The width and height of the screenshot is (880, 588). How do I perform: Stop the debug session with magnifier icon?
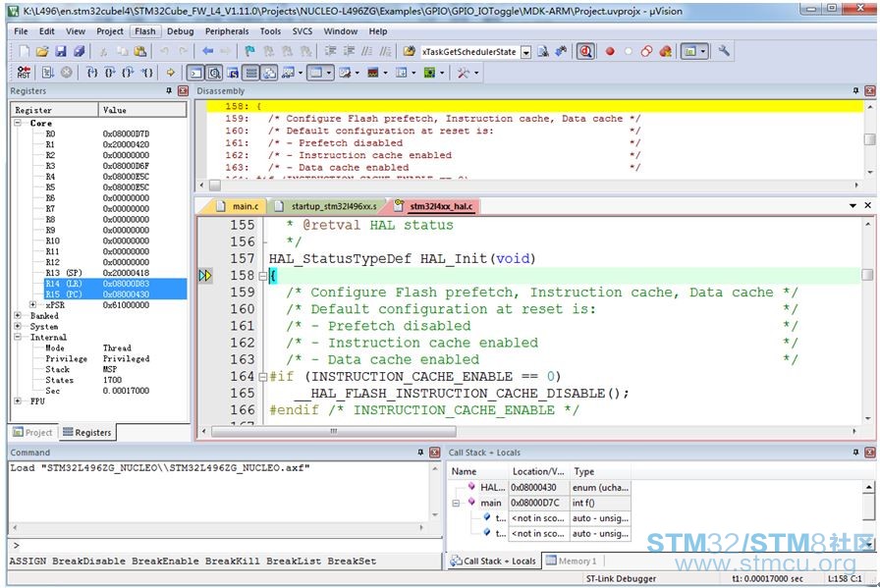coord(585,52)
